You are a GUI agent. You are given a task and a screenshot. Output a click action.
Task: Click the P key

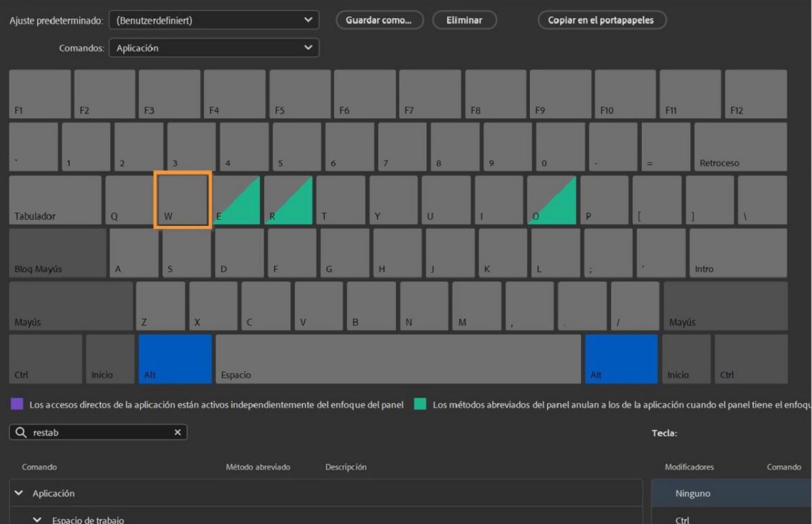tap(605, 200)
